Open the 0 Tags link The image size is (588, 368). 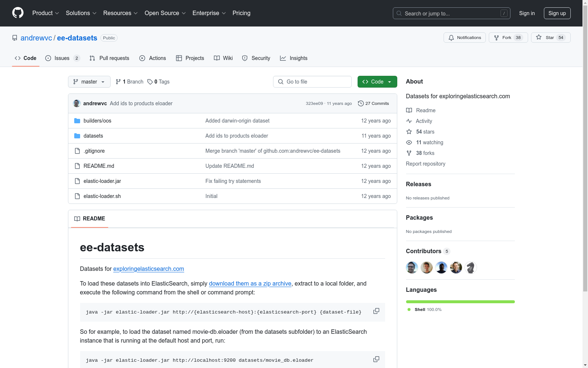(x=158, y=82)
